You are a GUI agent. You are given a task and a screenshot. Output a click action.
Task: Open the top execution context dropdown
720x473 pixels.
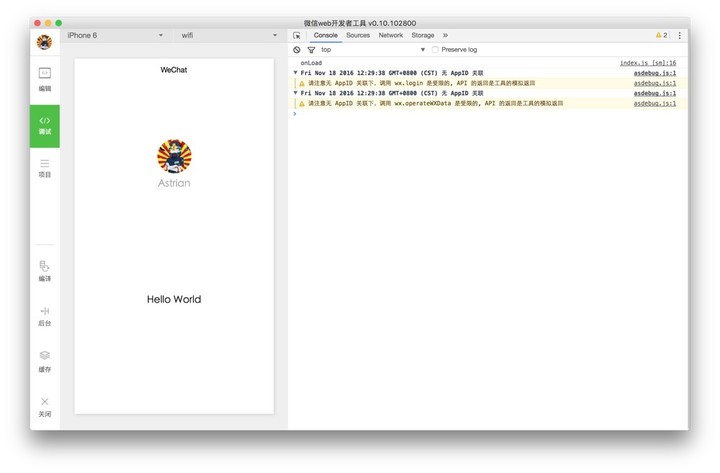(x=373, y=50)
